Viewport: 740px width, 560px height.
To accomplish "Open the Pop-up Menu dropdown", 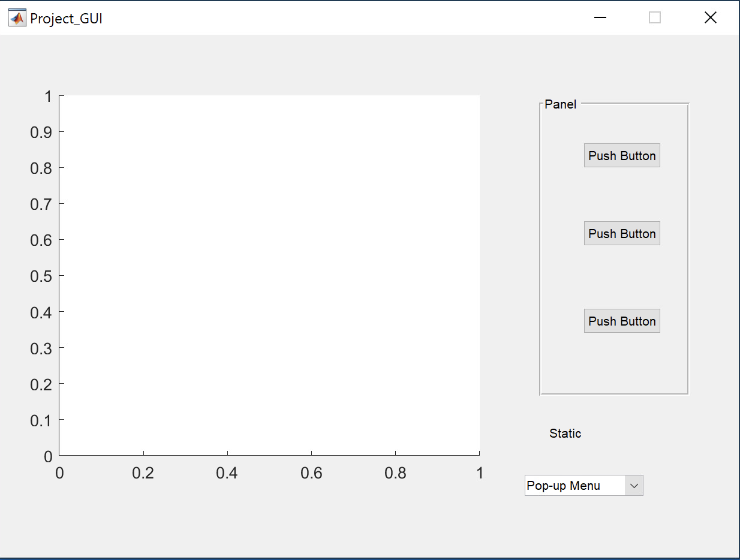I will pos(583,485).
